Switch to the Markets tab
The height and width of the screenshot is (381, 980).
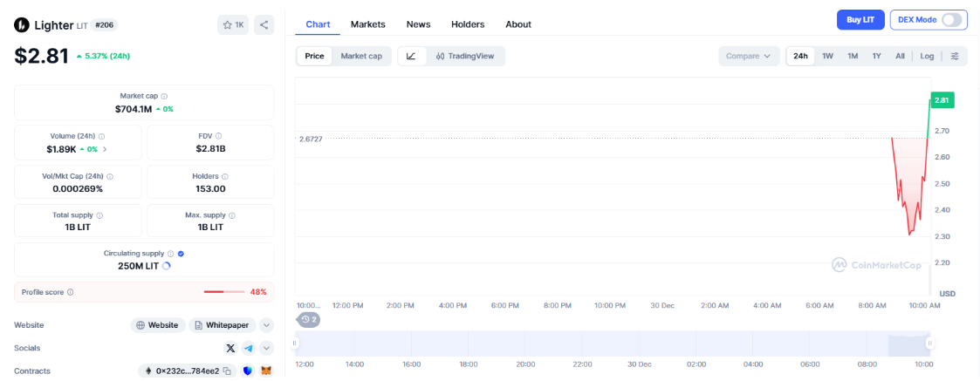[367, 24]
